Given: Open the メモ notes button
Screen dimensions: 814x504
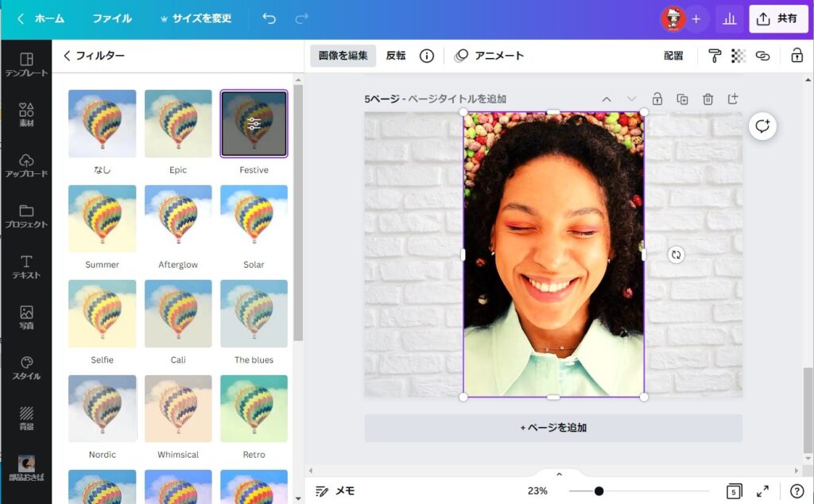Looking at the screenshot, I should point(335,491).
